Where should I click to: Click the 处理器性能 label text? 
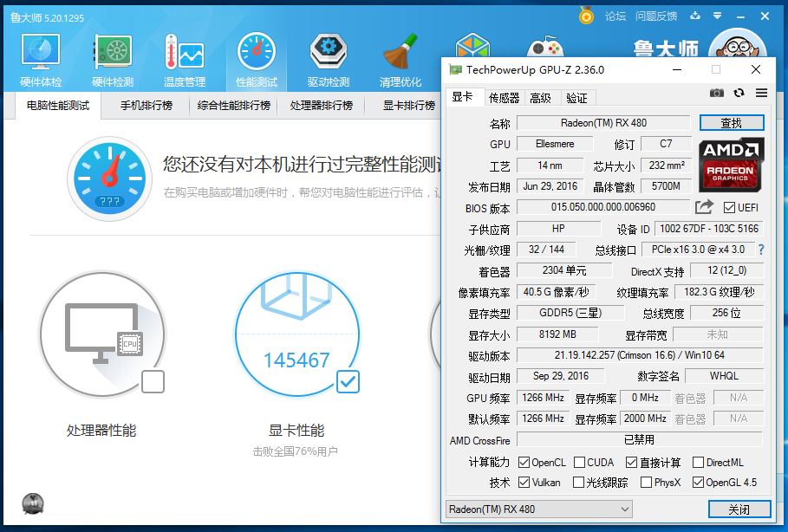(101, 430)
